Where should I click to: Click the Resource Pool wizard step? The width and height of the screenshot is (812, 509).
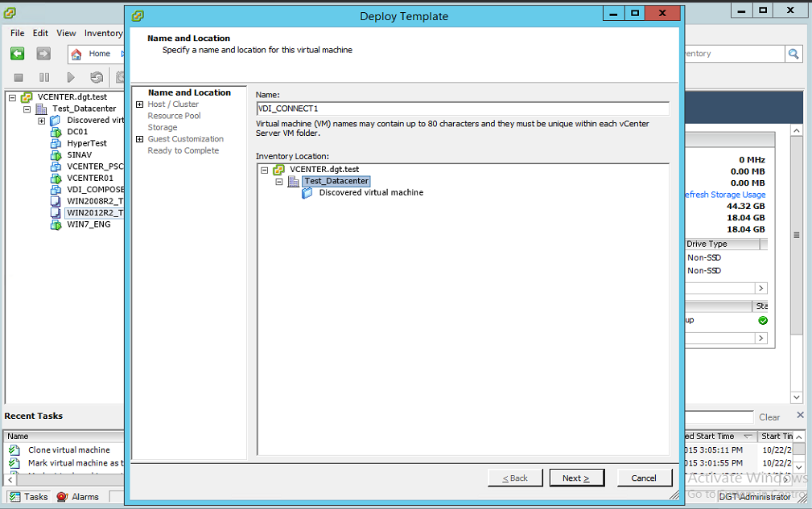click(174, 116)
